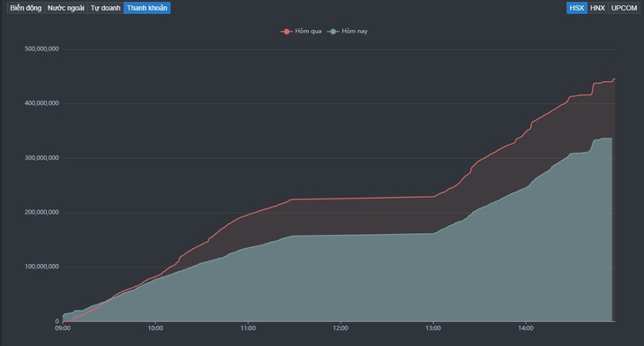Click the 0 y-axis label
Image resolution: width=644 pixels, height=346 pixels.
[x=57, y=321]
